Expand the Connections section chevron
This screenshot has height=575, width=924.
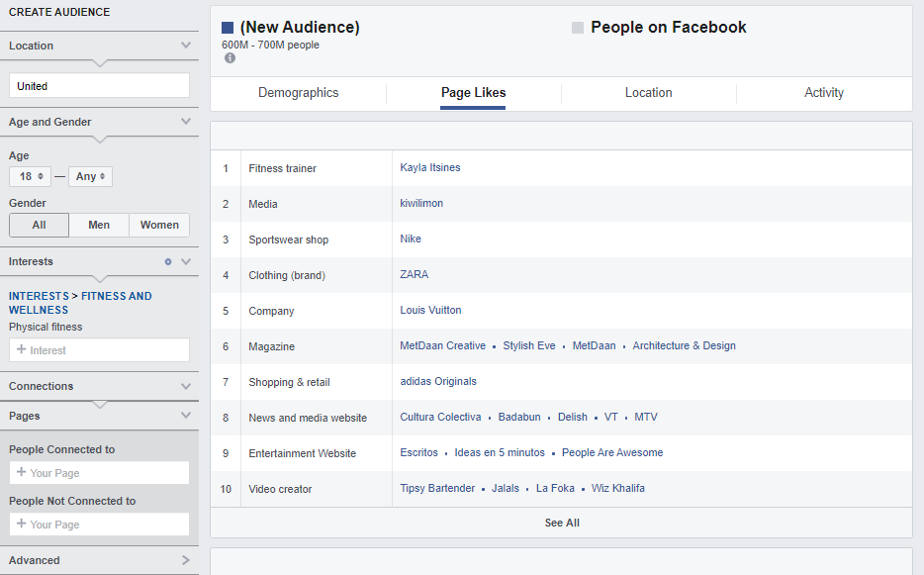186,386
